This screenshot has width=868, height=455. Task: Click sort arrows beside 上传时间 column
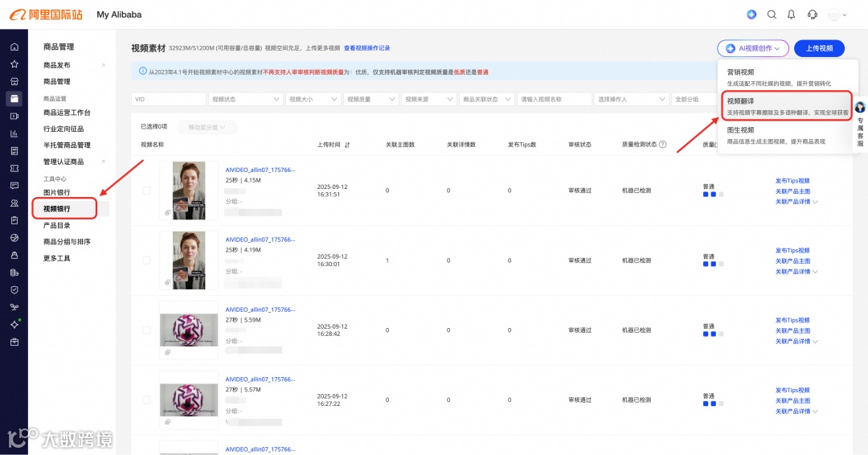coord(347,145)
